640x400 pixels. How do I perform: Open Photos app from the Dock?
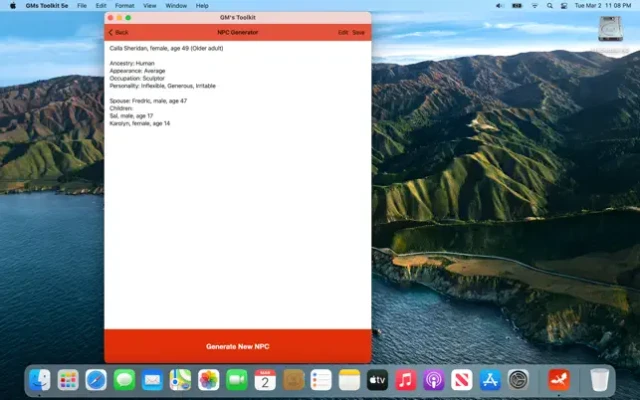[x=209, y=379]
